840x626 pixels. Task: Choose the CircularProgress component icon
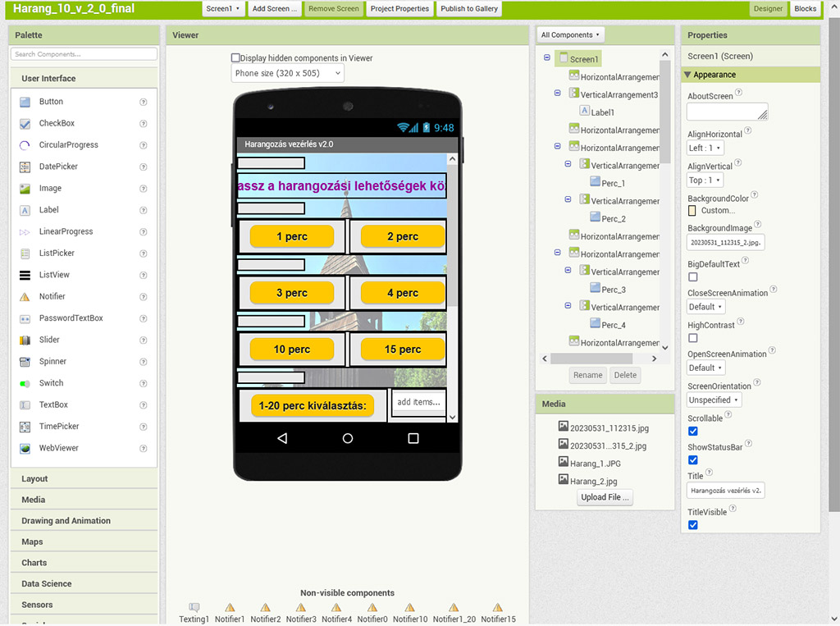[x=25, y=145]
